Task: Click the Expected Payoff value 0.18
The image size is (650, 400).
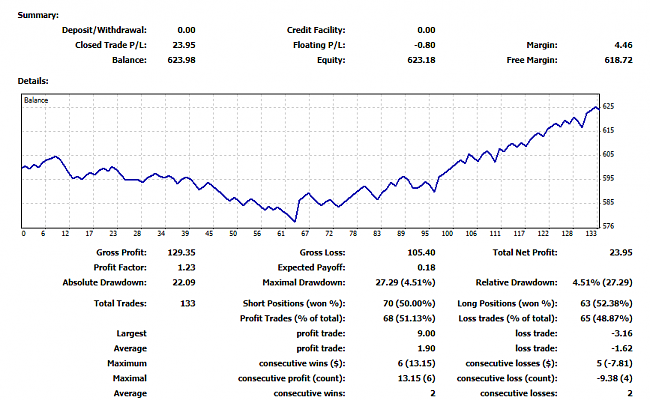Action: (427, 267)
